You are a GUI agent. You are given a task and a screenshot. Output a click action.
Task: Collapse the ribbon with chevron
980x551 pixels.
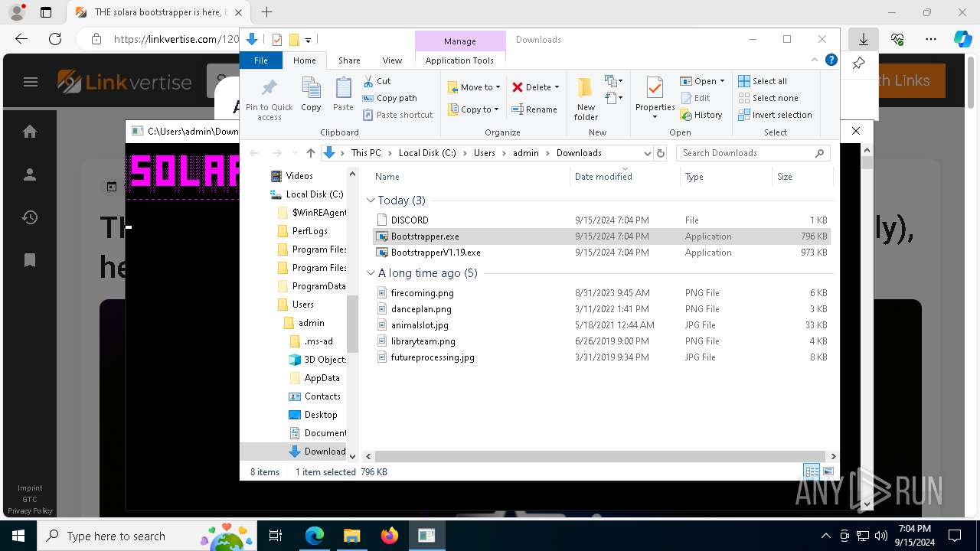(x=815, y=60)
